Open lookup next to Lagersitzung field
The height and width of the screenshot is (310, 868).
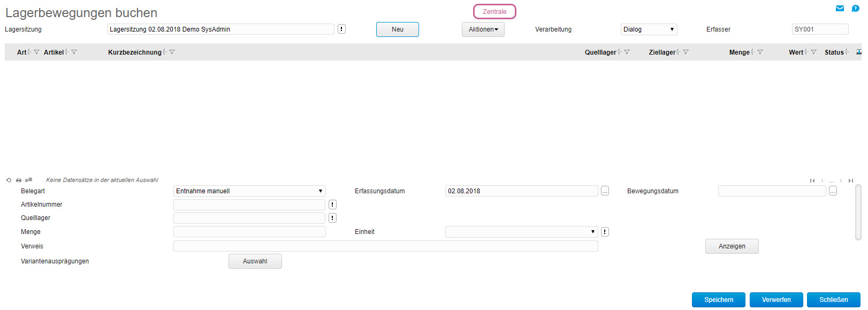click(x=341, y=29)
